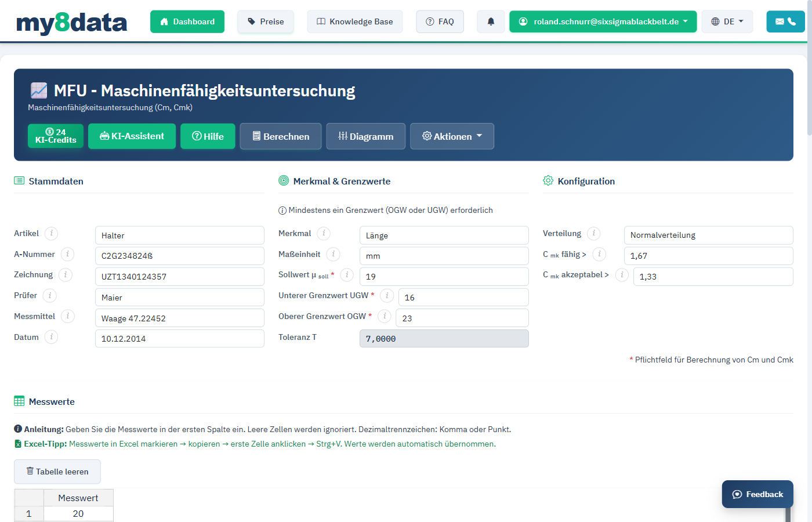
Task: Edit the Merkmal field Länge
Action: (444, 235)
